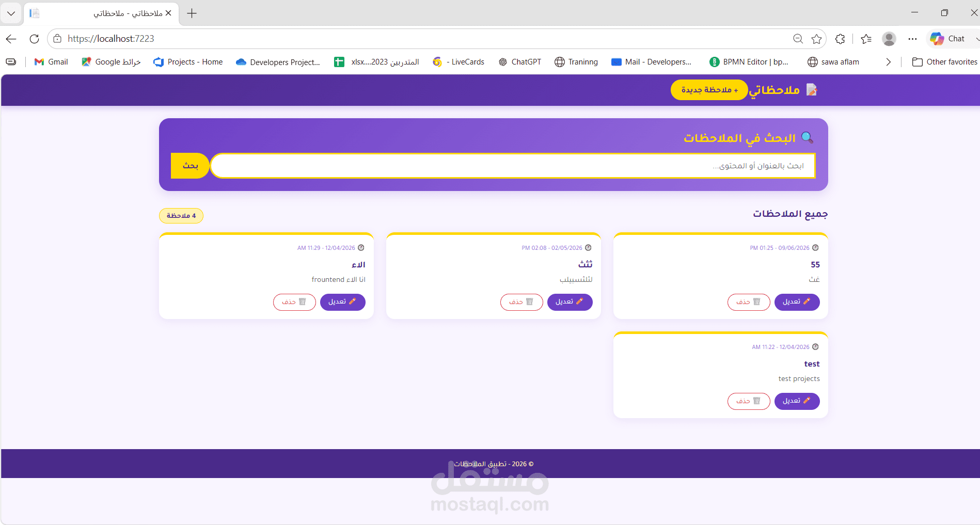Image resolution: width=980 pixels, height=525 pixels.
Task: View site information lock icon
Action: click(57, 39)
